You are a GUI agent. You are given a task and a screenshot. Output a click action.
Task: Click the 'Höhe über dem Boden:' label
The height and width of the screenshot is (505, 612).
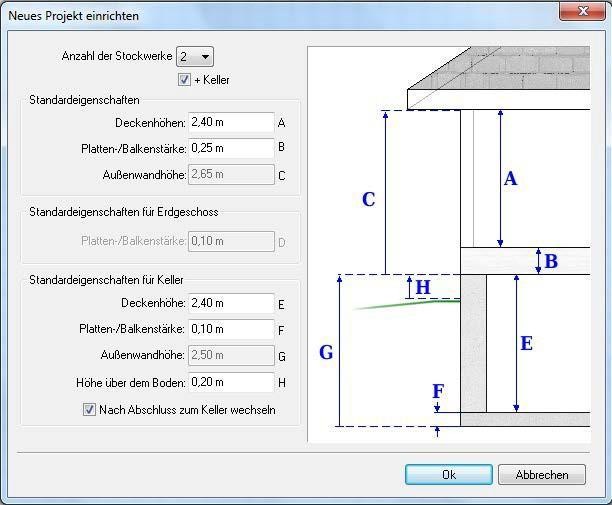(131, 383)
